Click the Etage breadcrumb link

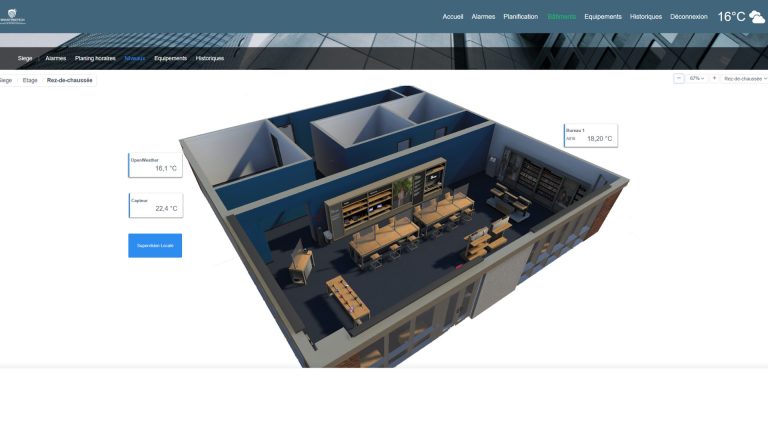click(x=30, y=80)
